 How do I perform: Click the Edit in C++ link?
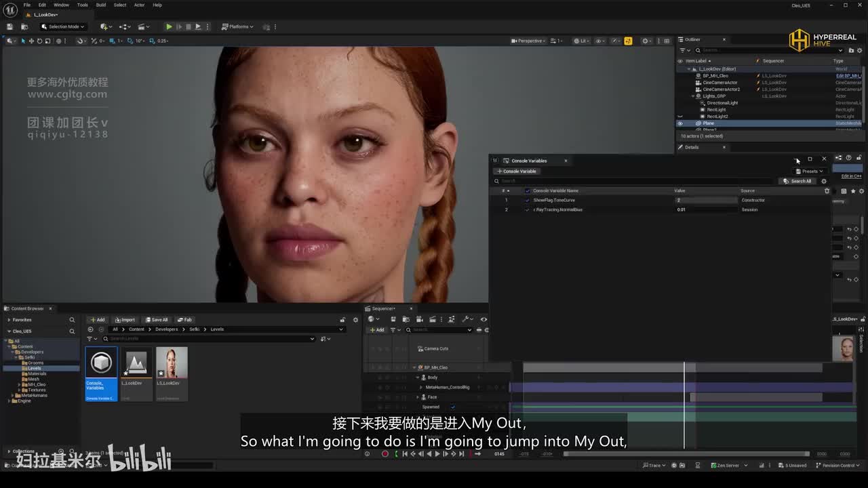[x=851, y=176]
